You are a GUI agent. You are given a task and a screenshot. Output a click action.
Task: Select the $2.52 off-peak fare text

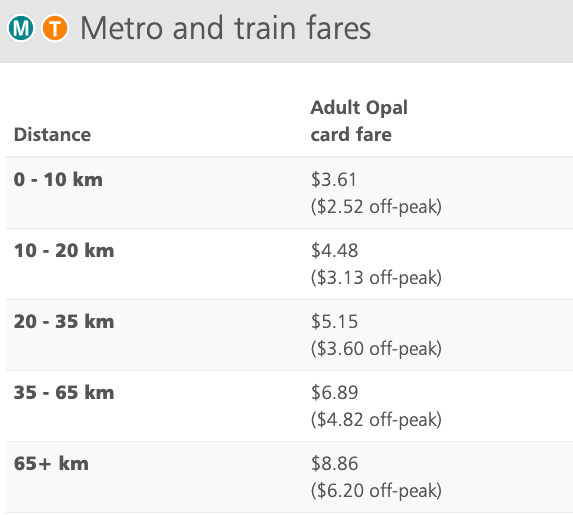click(376, 207)
